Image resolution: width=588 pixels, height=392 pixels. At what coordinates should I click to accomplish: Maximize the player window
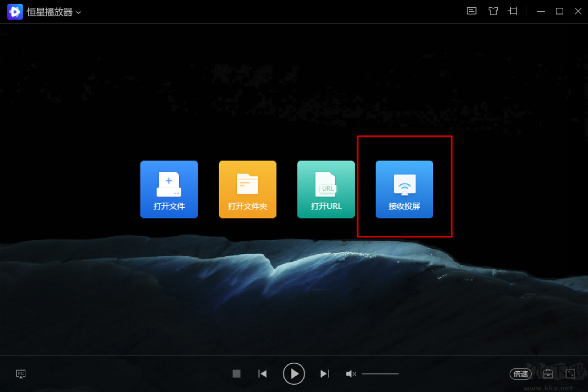click(x=559, y=11)
